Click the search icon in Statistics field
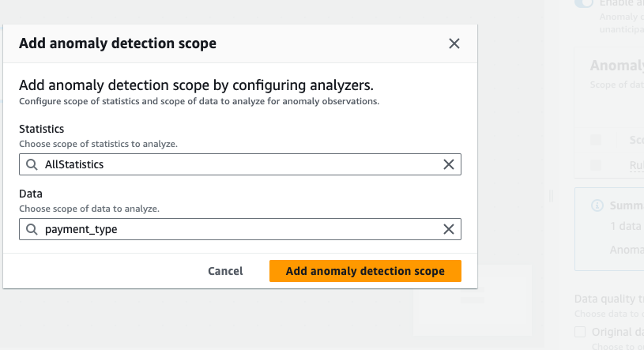644x350 pixels. tap(32, 164)
